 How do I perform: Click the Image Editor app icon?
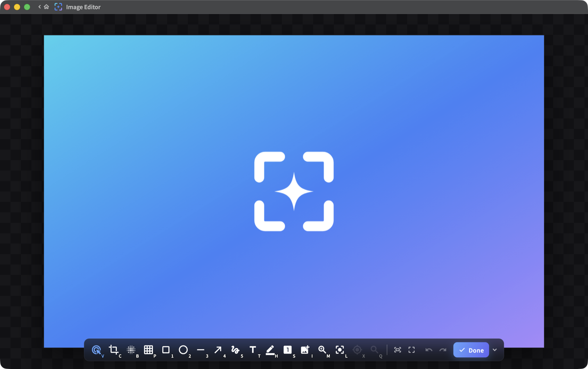58,7
